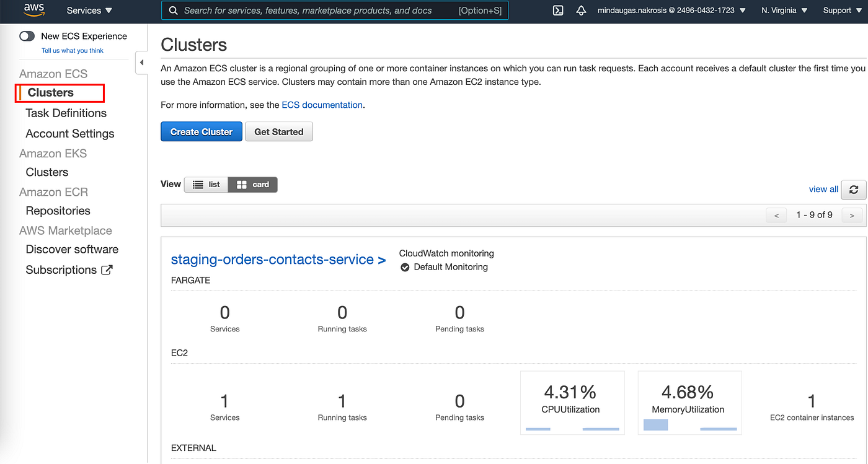Go to the previous page of clusters
The height and width of the screenshot is (464, 868).
point(776,215)
